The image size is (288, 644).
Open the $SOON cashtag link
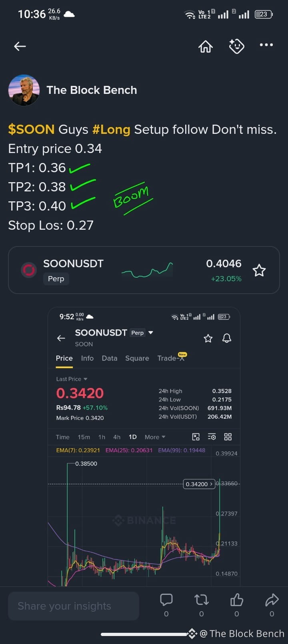[31, 129]
